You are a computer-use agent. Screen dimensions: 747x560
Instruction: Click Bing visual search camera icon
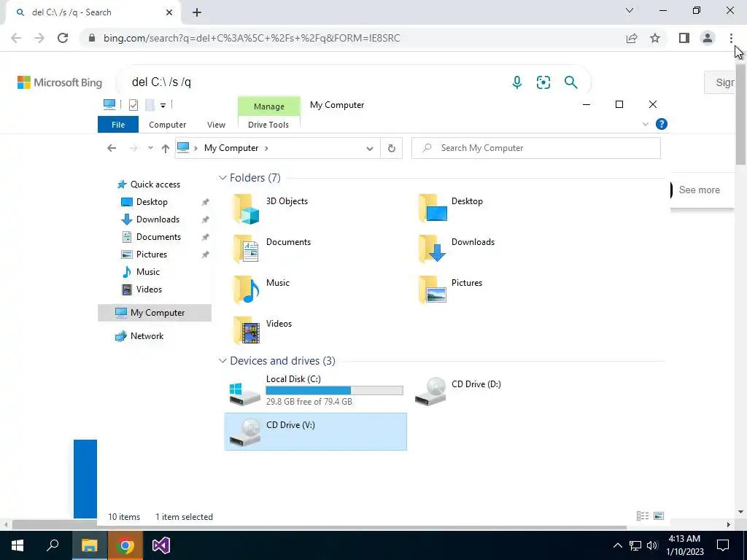543,82
